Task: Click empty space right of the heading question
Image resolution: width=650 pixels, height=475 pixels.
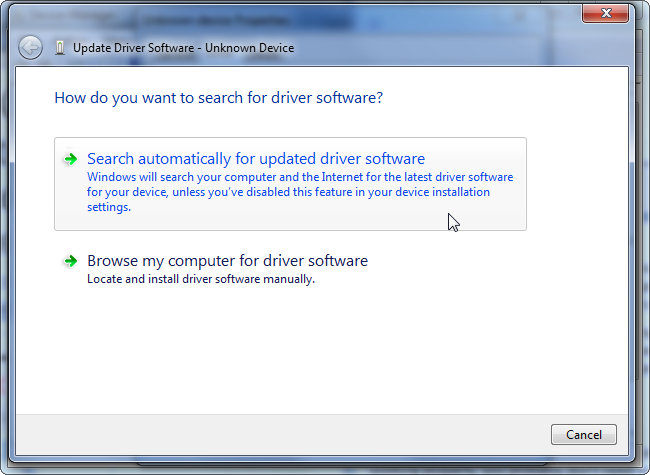Action: (500, 98)
